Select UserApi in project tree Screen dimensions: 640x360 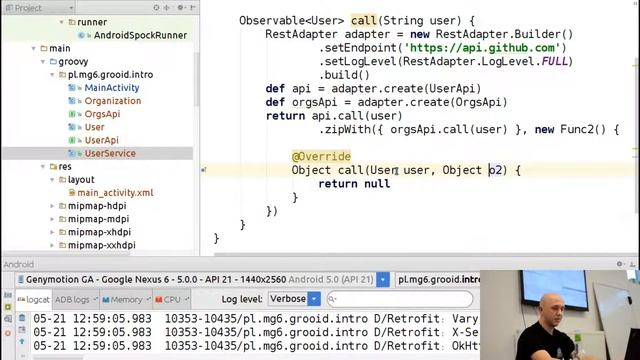tap(101, 140)
